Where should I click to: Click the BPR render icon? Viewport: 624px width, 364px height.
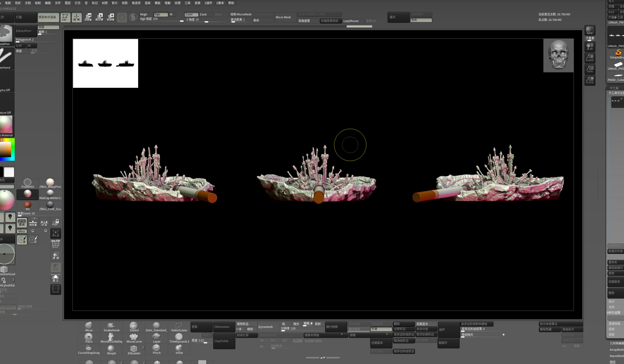[x=590, y=30]
